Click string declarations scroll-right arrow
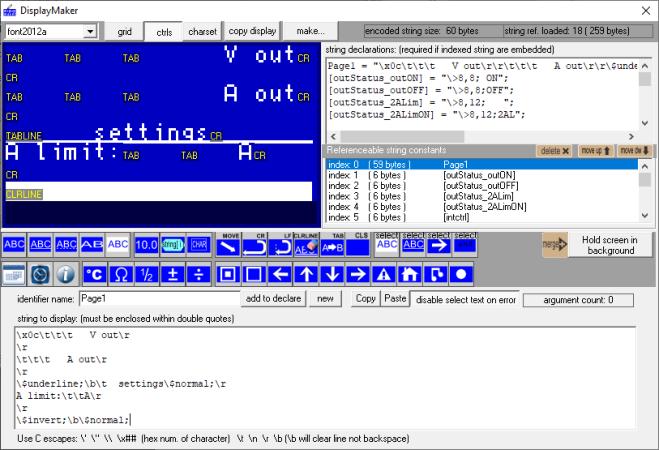Image resolution: width=659 pixels, height=450 pixels. tap(631, 137)
